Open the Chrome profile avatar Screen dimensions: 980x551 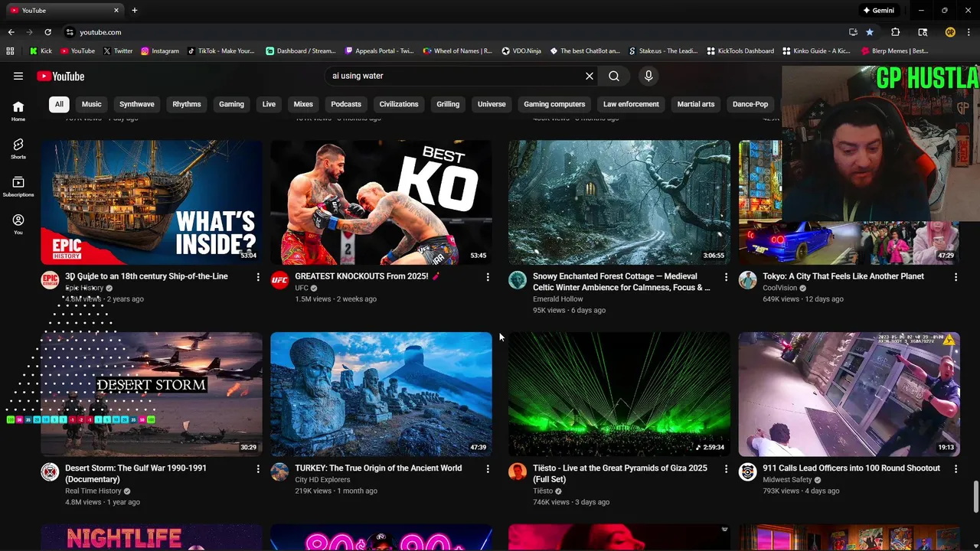[950, 32]
